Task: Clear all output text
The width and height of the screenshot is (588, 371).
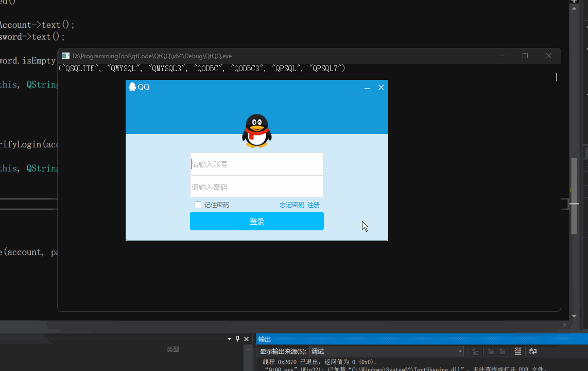Action: click(518, 351)
